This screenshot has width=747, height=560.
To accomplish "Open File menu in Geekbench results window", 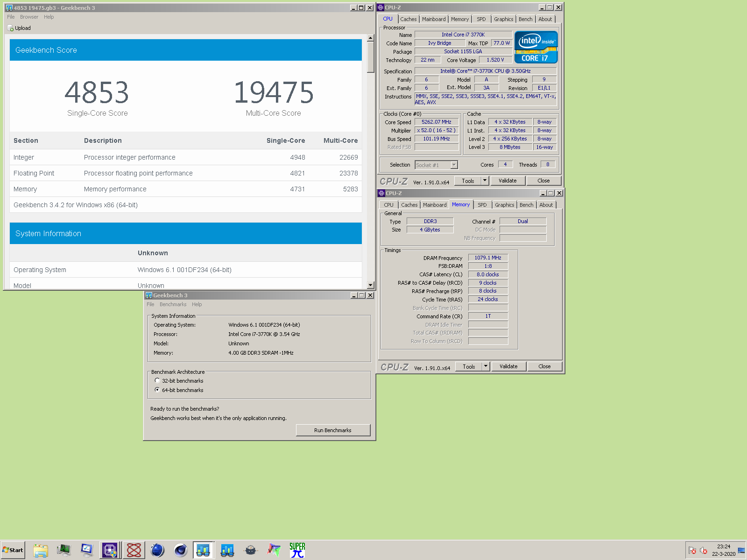I will pyautogui.click(x=11, y=17).
